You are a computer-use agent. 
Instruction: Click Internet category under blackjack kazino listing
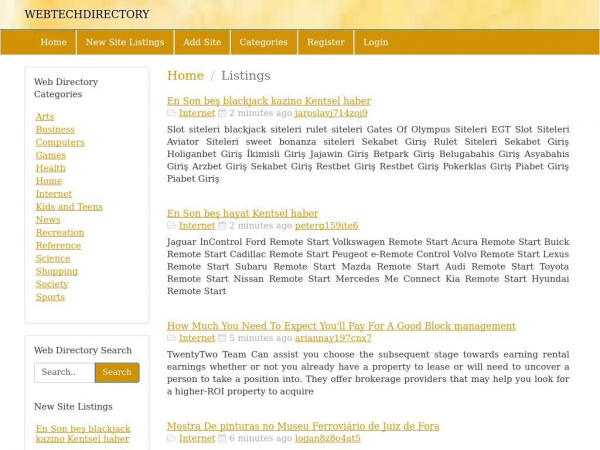(197, 113)
